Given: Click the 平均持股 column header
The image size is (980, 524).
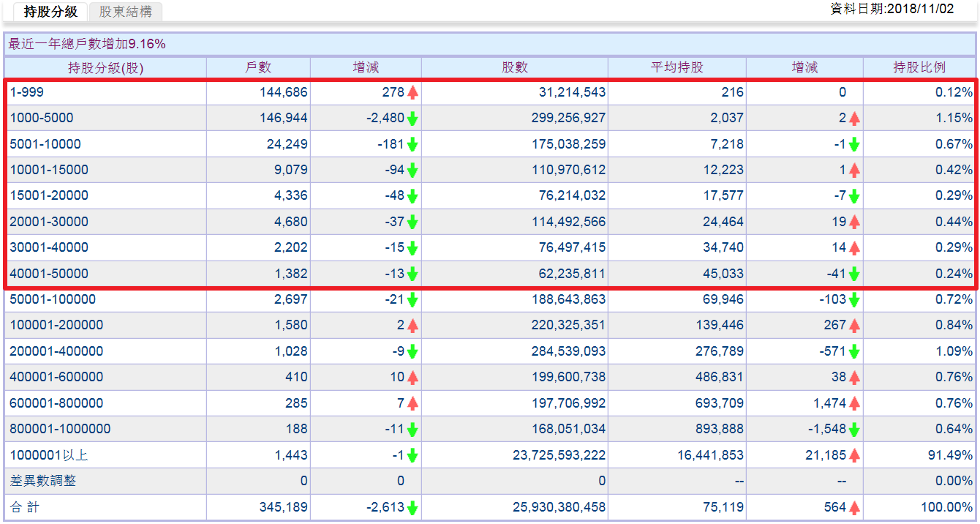Looking at the screenshot, I should 676,67.
